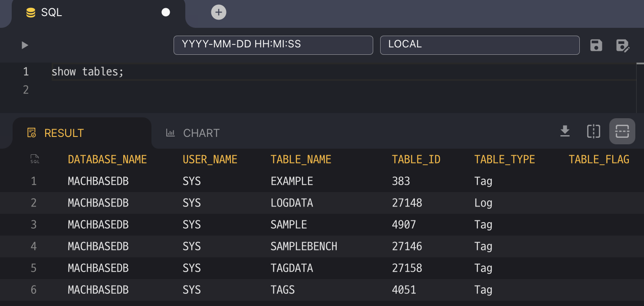Select the RESULT tab

pos(56,133)
